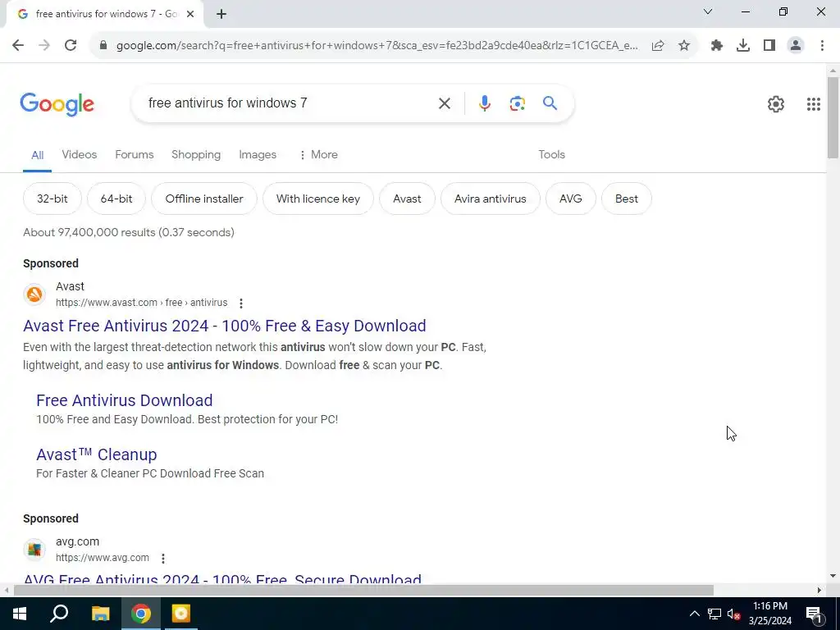
Task: Open options for avg.com ad result
Action: tap(163, 558)
